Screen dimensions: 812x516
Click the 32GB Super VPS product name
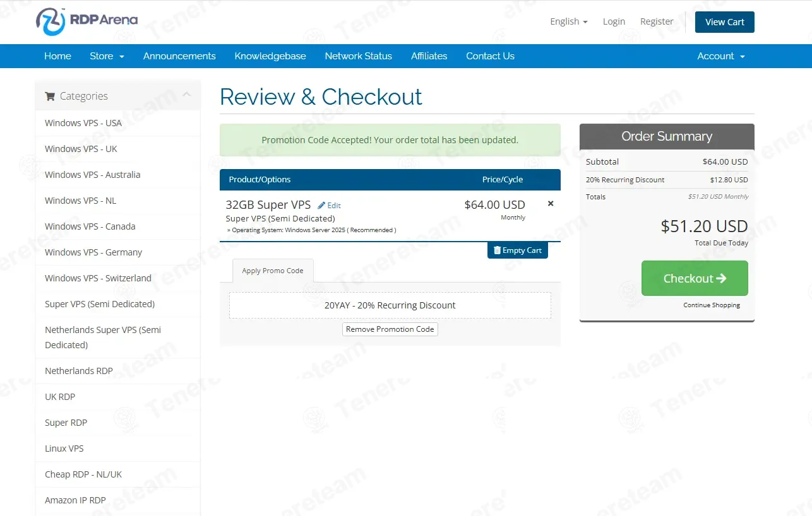click(x=268, y=205)
